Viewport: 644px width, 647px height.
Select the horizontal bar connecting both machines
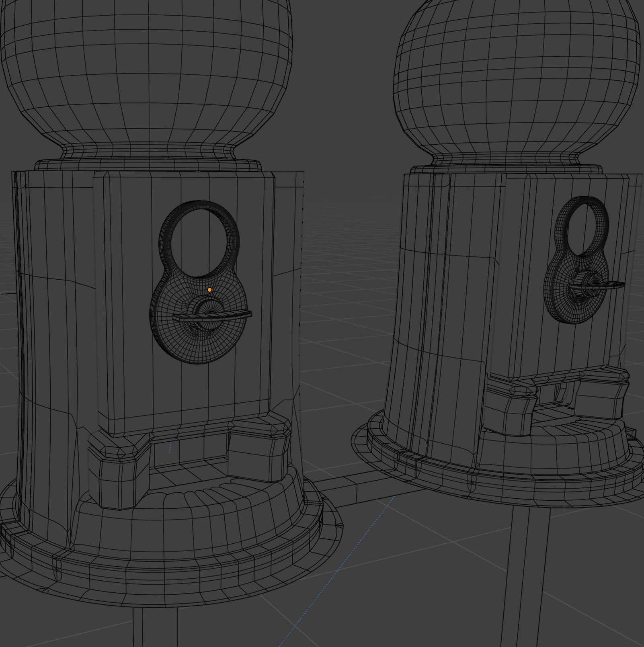point(362,488)
